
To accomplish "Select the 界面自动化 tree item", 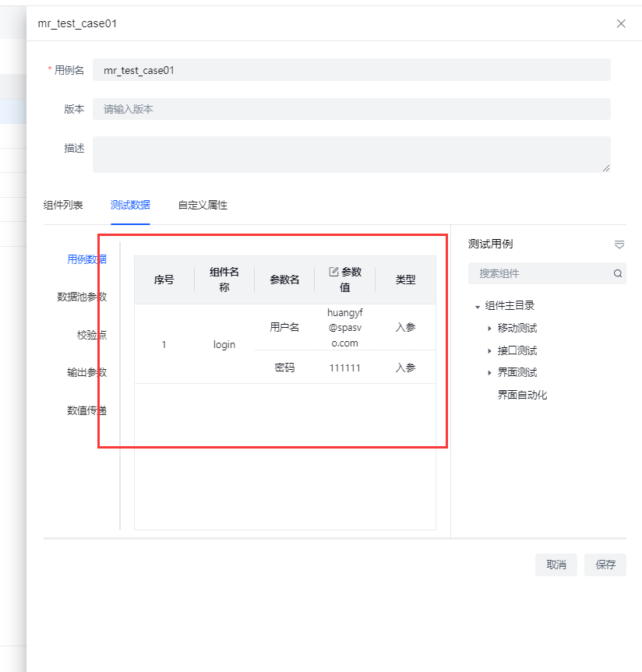I will [522, 395].
